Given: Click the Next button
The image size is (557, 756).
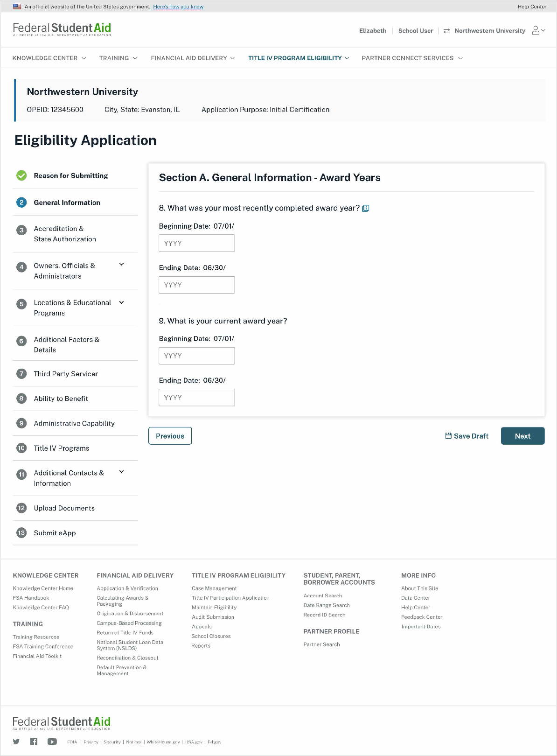Looking at the screenshot, I should tap(522, 436).
